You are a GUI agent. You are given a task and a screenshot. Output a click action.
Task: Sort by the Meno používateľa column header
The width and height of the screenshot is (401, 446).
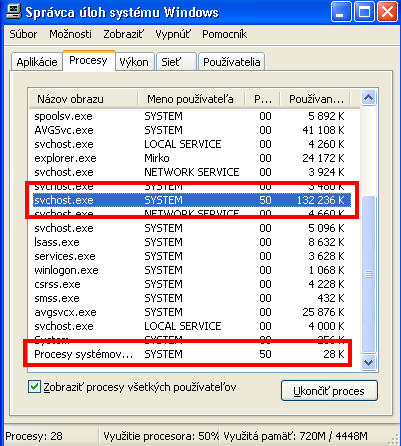[191, 99]
